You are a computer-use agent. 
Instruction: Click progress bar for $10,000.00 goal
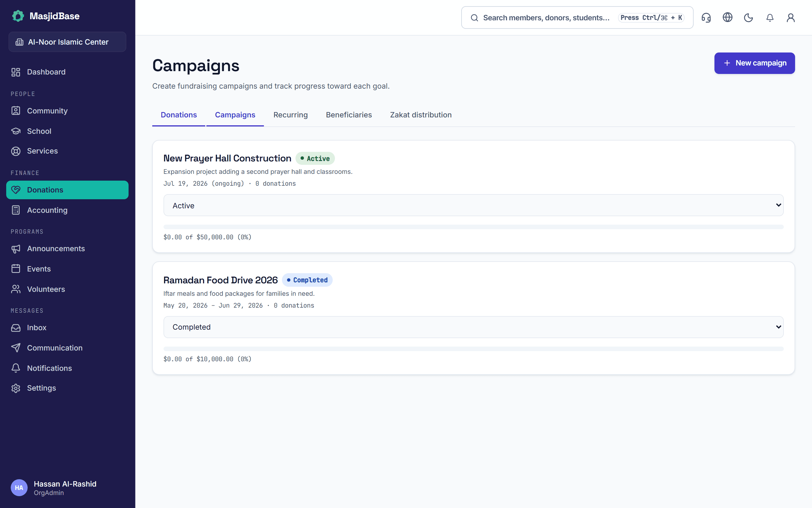(x=473, y=349)
